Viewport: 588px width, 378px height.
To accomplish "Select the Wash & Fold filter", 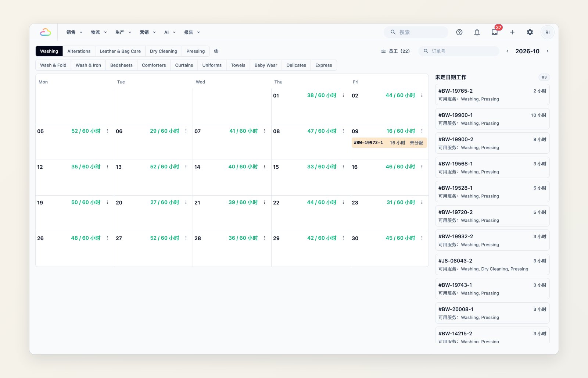I will click(53, 65).
